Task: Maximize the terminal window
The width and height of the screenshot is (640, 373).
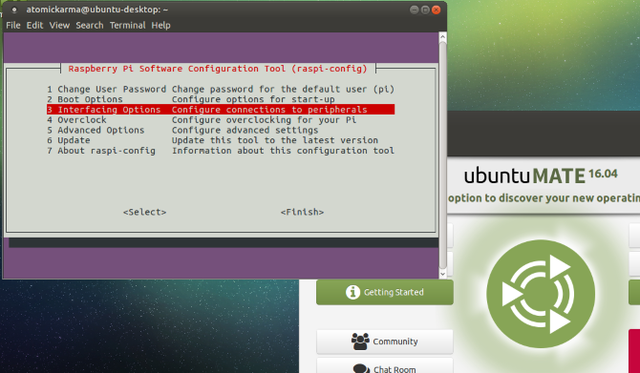Action: (x=425, y=10)
